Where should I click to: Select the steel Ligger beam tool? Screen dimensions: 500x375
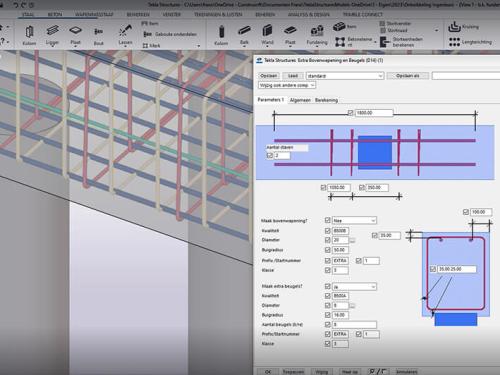[52, 35]
